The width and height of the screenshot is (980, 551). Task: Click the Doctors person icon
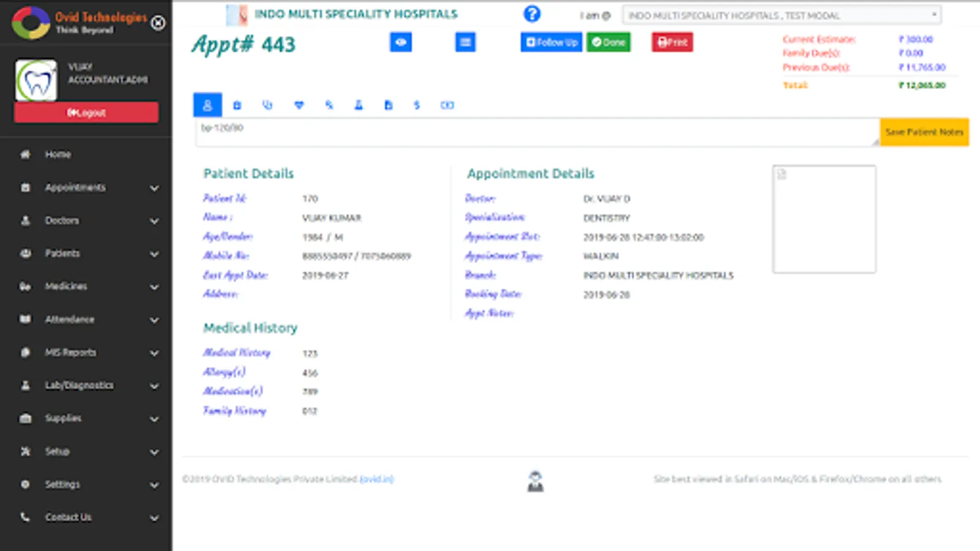pos(25,220)
